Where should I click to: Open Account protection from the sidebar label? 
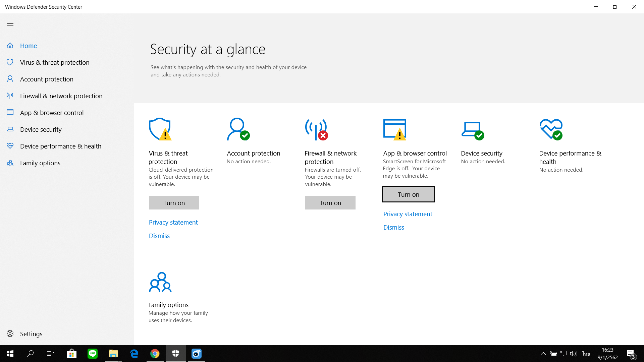(x=47, y=79)
